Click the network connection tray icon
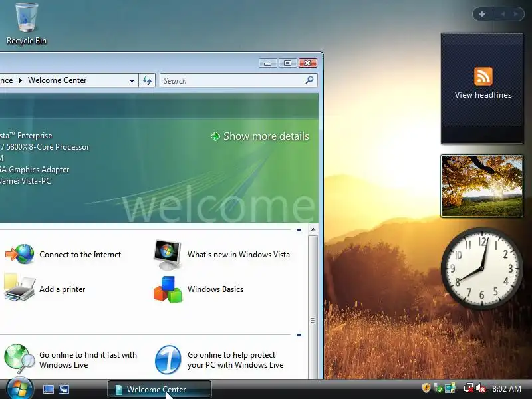 [469, 388]
